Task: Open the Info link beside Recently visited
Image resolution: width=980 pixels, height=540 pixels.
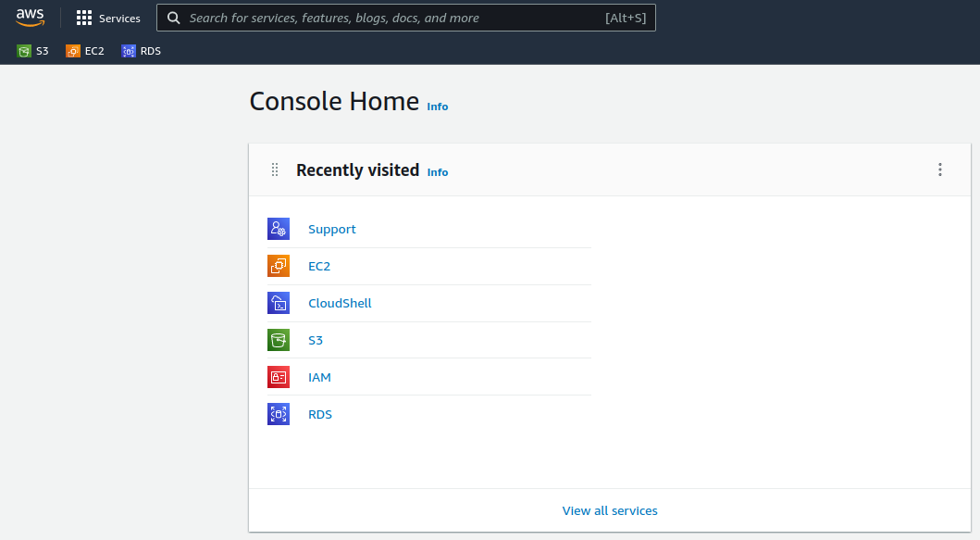Action: [x=438, y=172]
